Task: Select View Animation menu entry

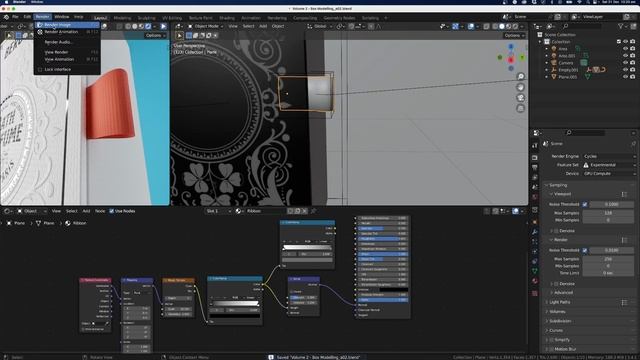Action: pyautogui.click(x=67, y=59)
